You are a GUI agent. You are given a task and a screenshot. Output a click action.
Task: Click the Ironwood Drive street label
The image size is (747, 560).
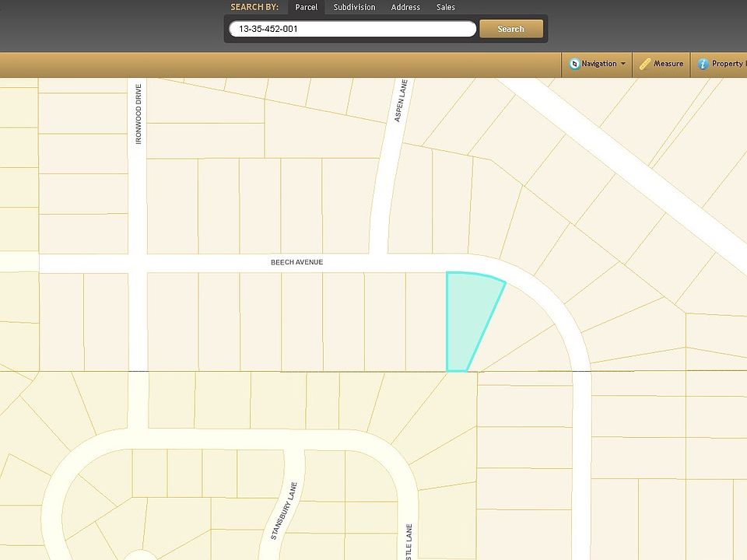click(x=139, y=114)
